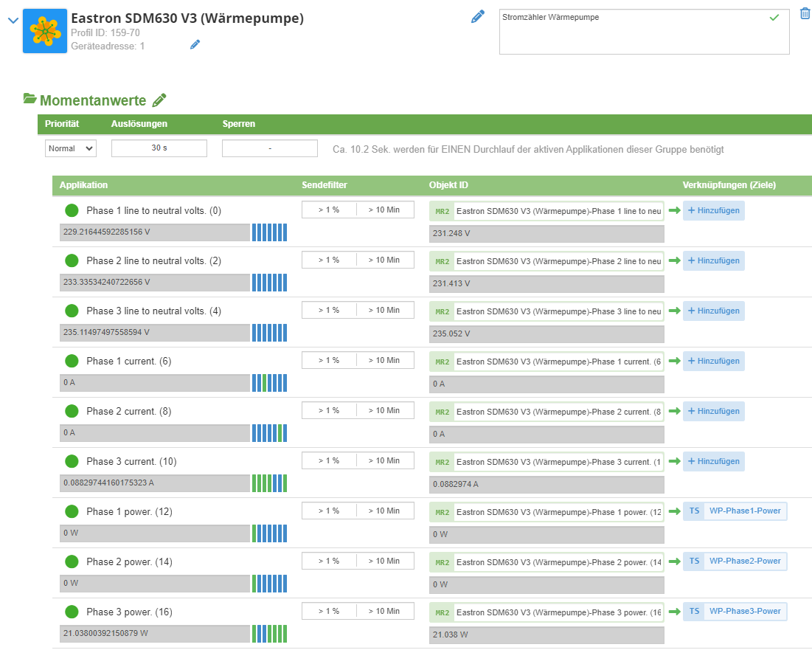
Task: Edit the Geräteadresse with pencil icon
Action: 195,44
